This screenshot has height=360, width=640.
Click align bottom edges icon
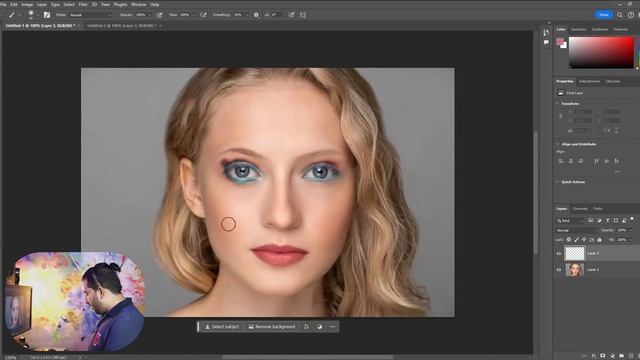coord(616,161)
